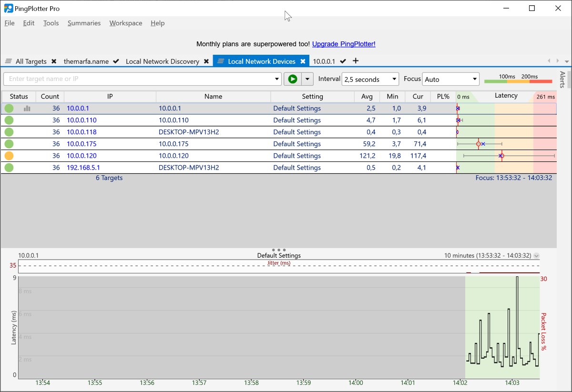Open the dropdown arrow beside the play button
This screenshot has width=572, height=392.
(x=307, y=79)
